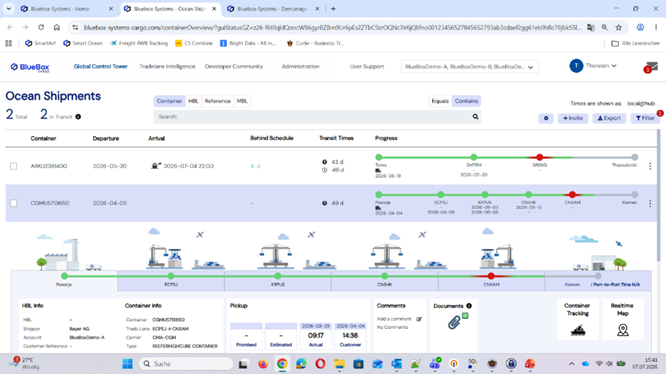Sort by the Departure column header
Image resolution: width=666 pixels, height=374 pixels.
pos(106,138)
